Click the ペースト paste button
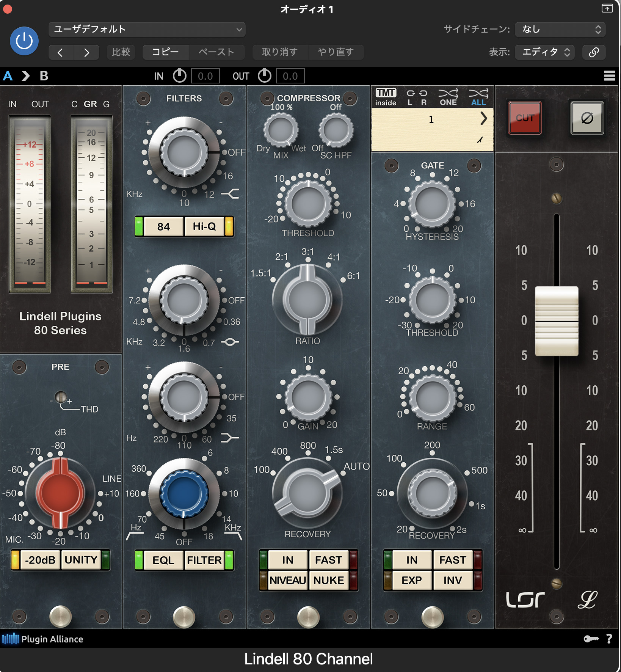This screenshot has height=672, width=621. coord(216,52)
